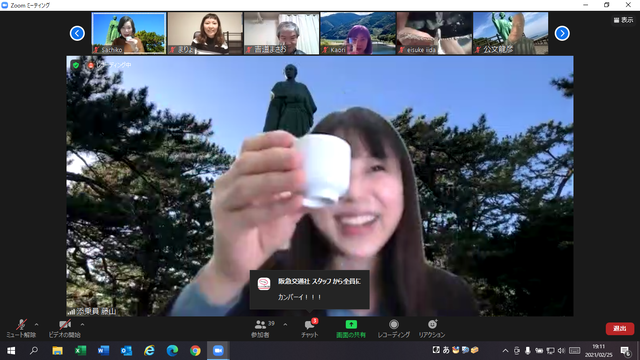Select the Sachiko participant thumbnail
This screenshot has height=360, width=640.
coord(129,33)
